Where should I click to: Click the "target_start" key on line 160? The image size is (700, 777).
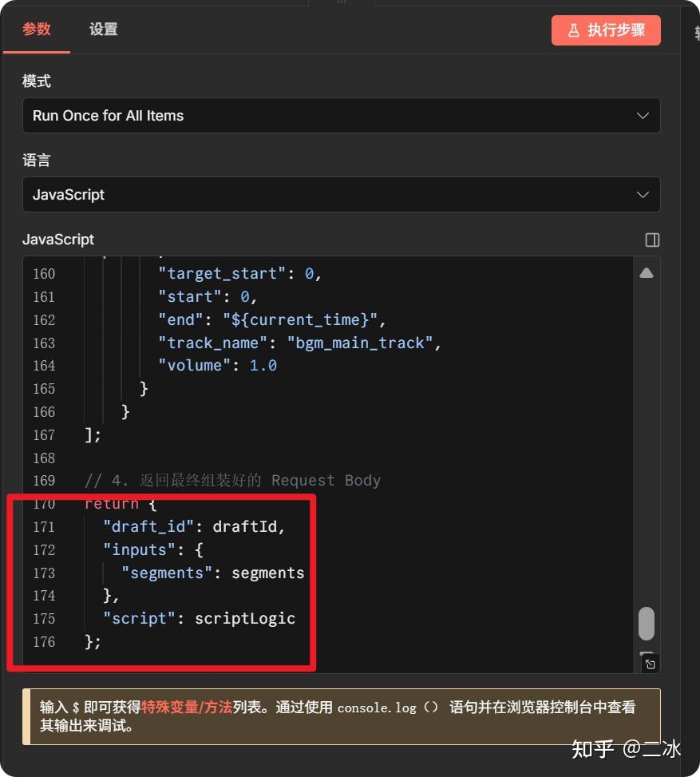tap(221, 274)
